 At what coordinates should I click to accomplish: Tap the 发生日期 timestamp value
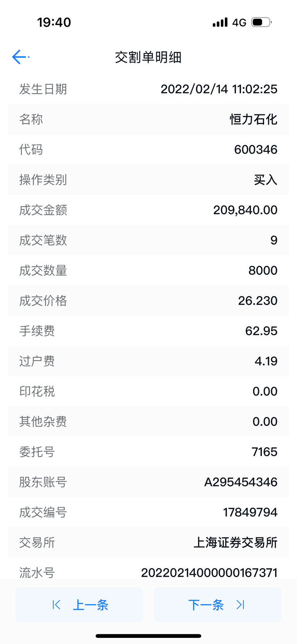pyautogui.click(x=219, y=89)
